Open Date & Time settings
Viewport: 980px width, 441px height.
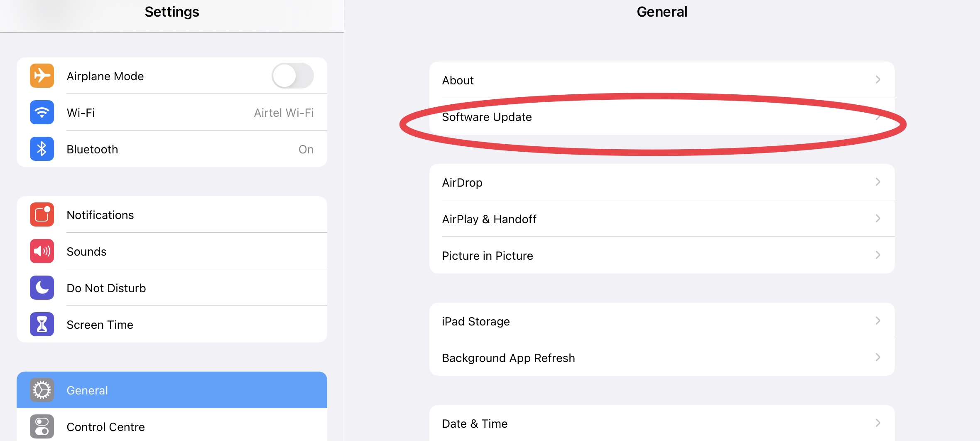point(662,423)
